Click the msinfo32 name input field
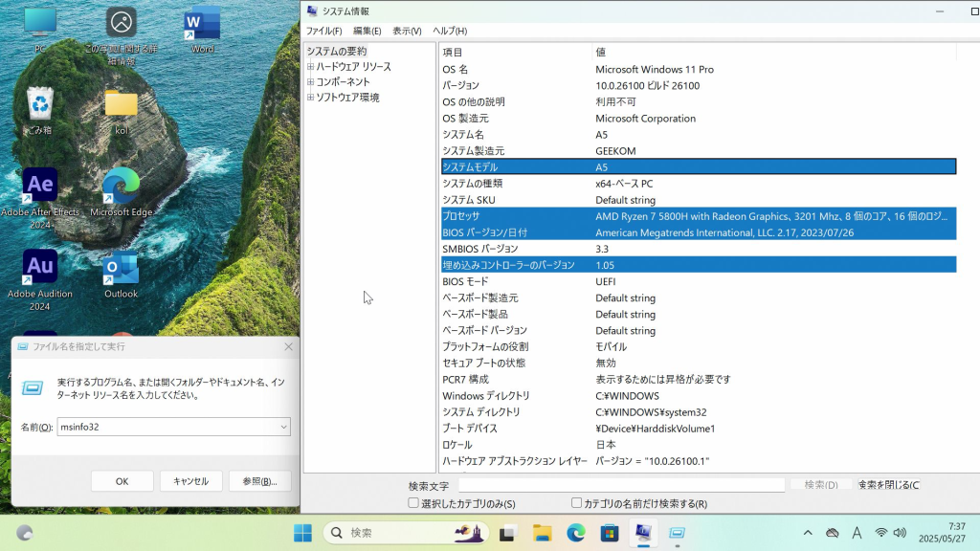The height and width of the screenshot is (551, 980). point(167,427)
